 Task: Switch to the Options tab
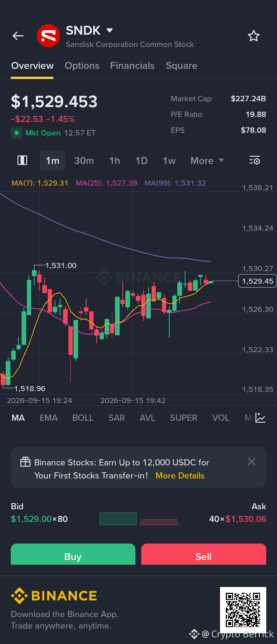coord(82,66)
